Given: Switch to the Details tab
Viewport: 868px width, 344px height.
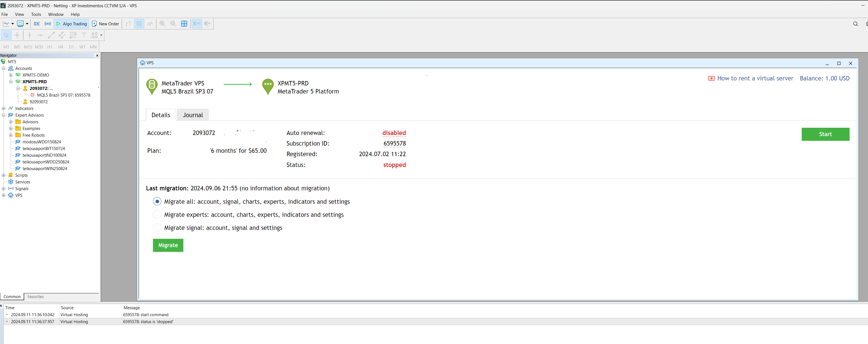Looking at the screenshot, I should click(161, 115).
